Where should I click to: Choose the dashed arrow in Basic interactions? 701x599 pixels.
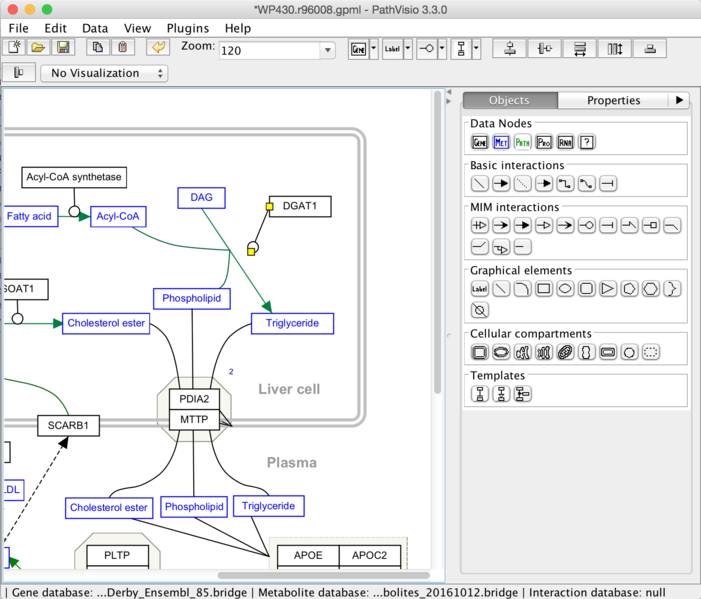[544, 184]
